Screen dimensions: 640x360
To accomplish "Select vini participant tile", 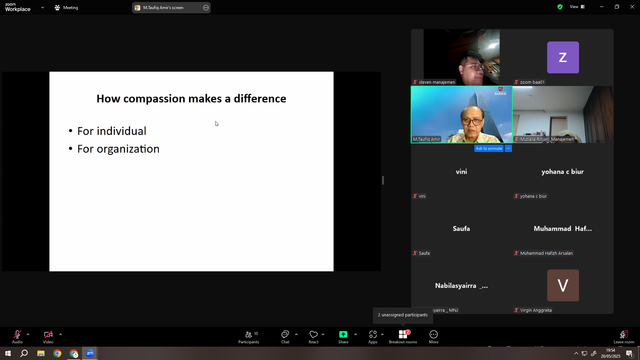I will (x=462, y=171).
